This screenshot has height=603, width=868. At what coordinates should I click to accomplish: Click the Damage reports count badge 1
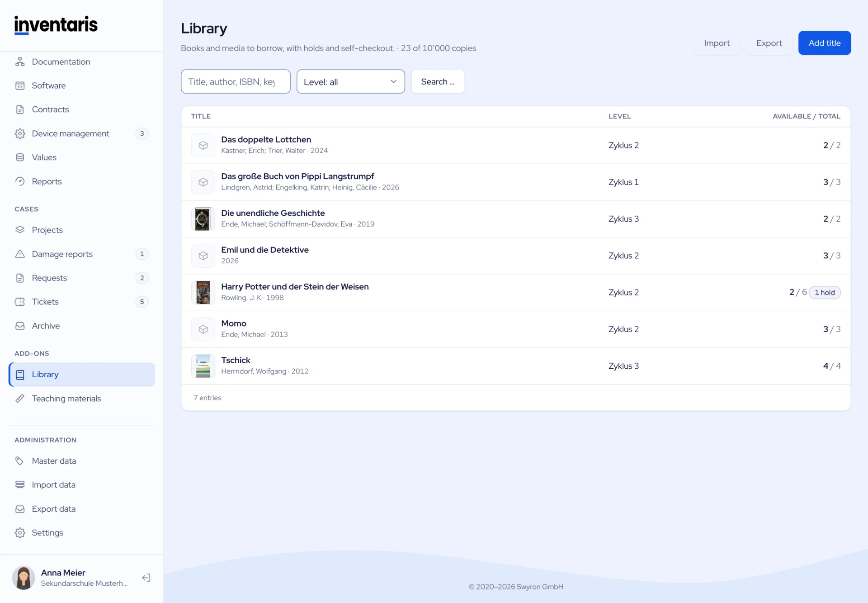click(x=142, y=254)
